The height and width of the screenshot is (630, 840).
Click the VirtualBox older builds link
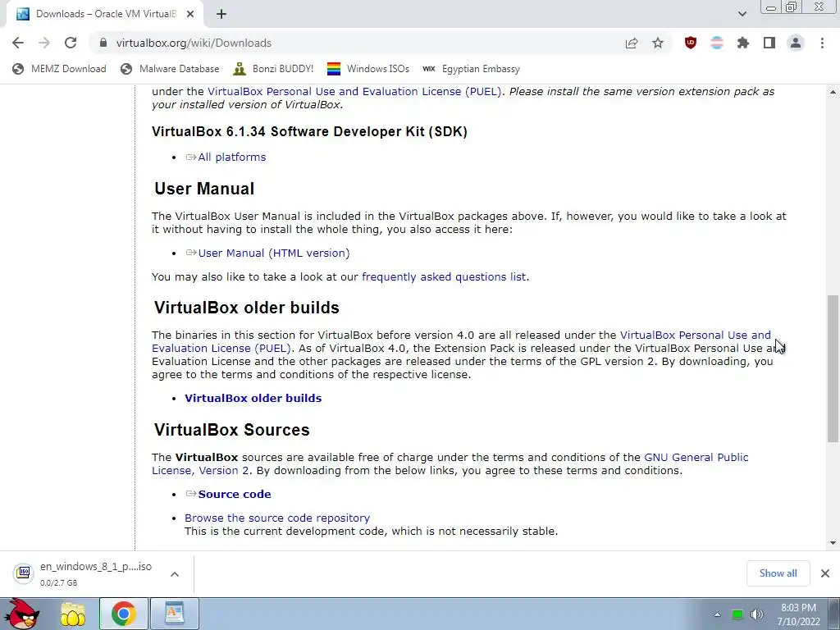(253, 398)
